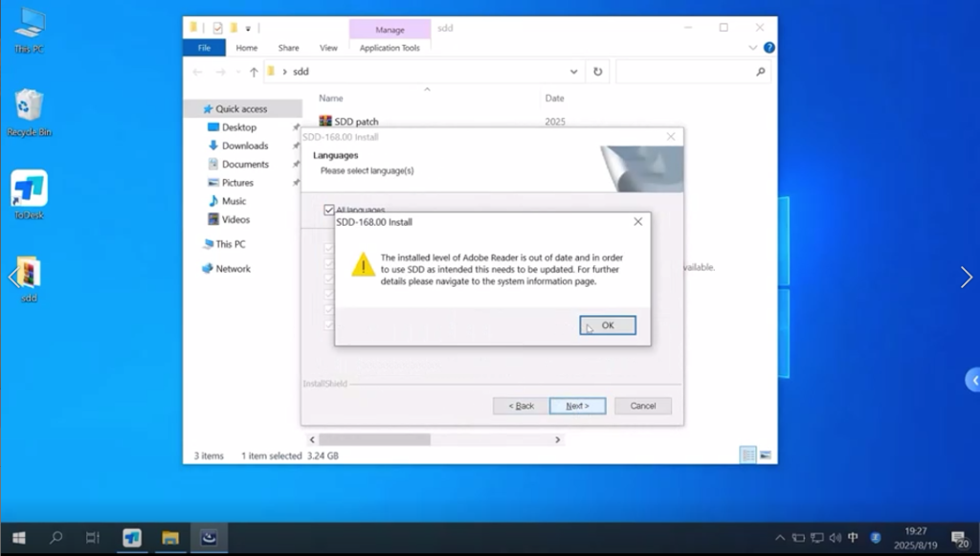The height and width of the screenshot is (556, 980).
Task: Open the address bar dropdown arrow
Action: [573, 71]
